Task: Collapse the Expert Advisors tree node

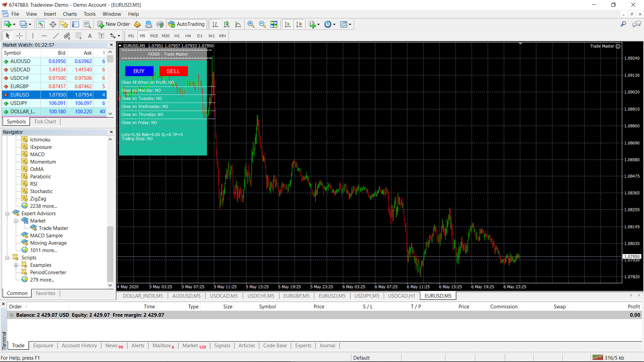Action: (x=7, y=214)
